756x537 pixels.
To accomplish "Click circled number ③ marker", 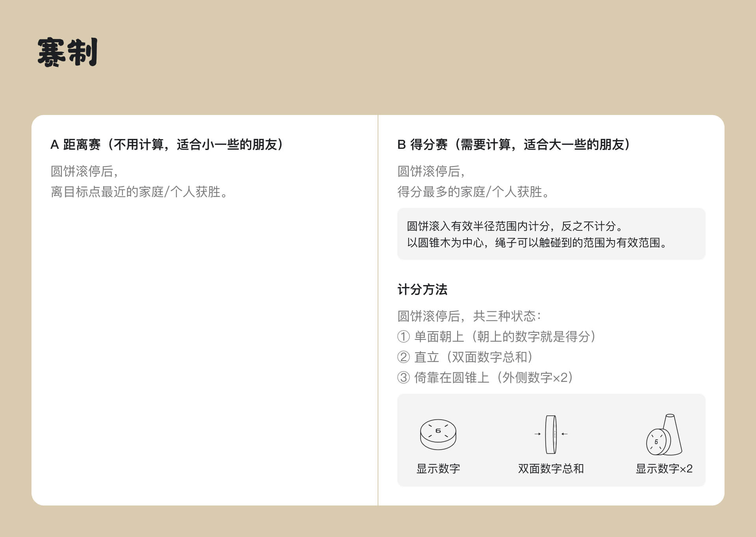I will tap(403, 378).
